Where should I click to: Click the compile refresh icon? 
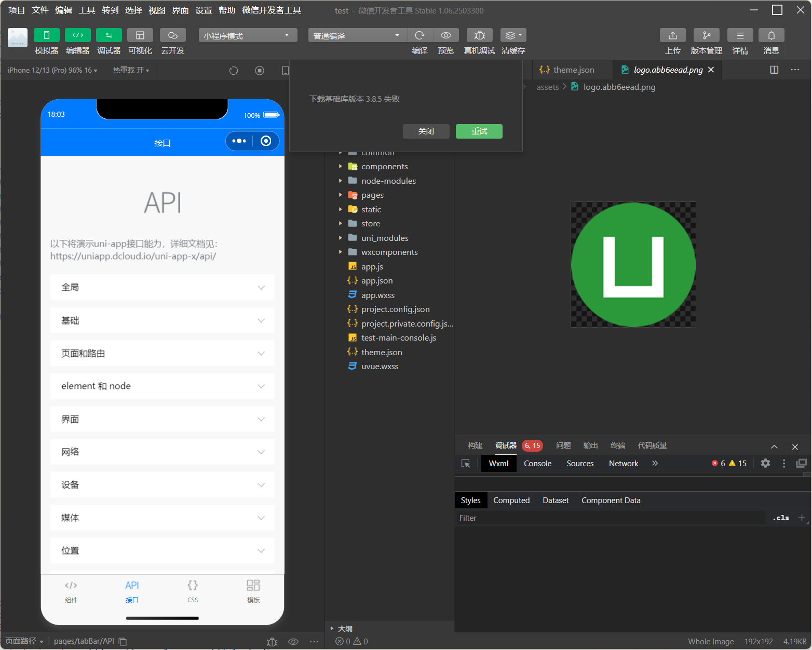pos(419,35)
